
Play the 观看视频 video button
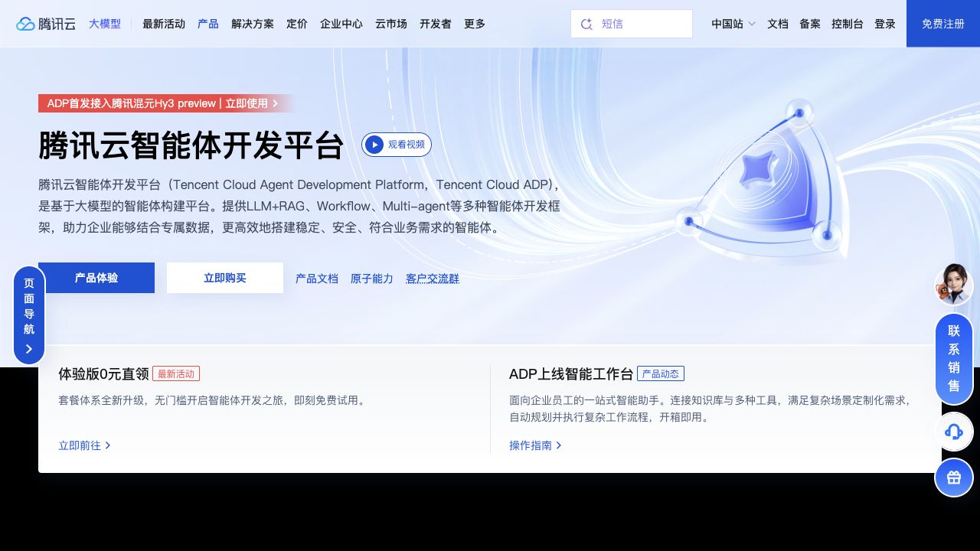(x=397, y=145)
